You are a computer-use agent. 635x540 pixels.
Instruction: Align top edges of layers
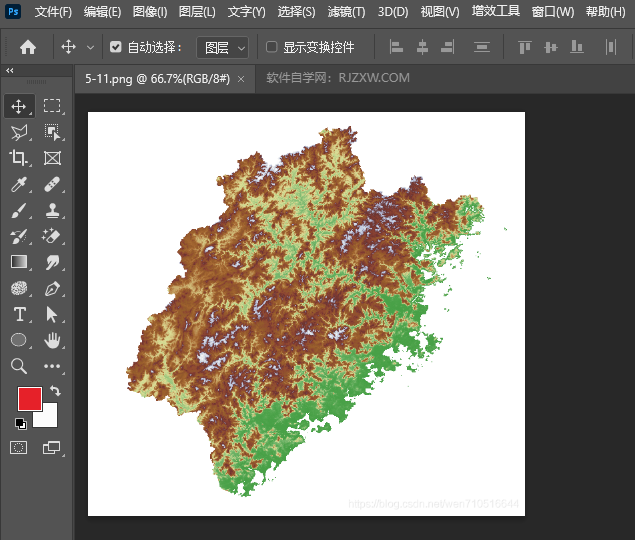coord(525,47)
